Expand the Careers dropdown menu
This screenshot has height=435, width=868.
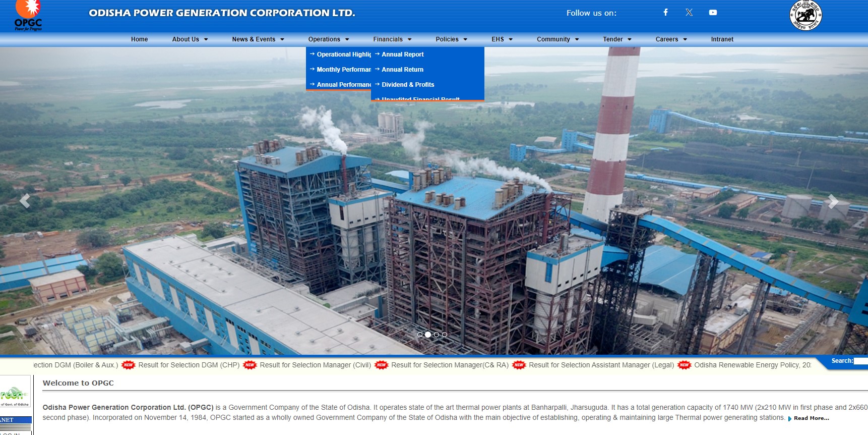(671, 39)
